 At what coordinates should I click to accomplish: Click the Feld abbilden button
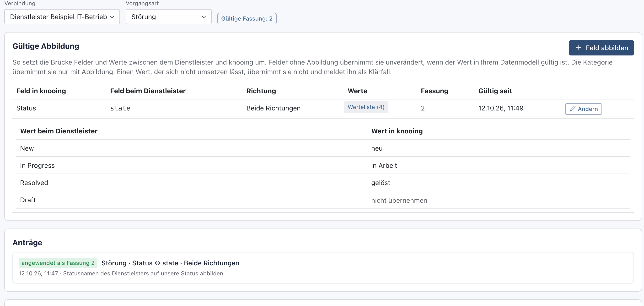[x=601, y=48]
